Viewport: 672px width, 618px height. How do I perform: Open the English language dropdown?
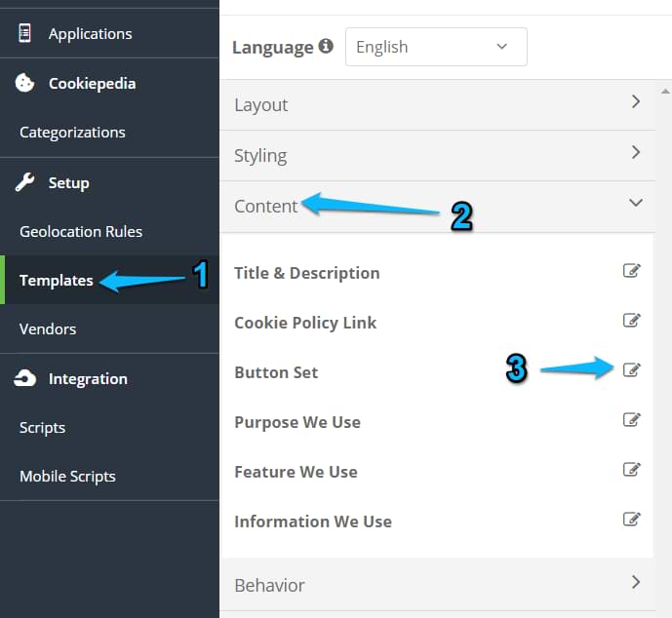(x=436, y=47)
